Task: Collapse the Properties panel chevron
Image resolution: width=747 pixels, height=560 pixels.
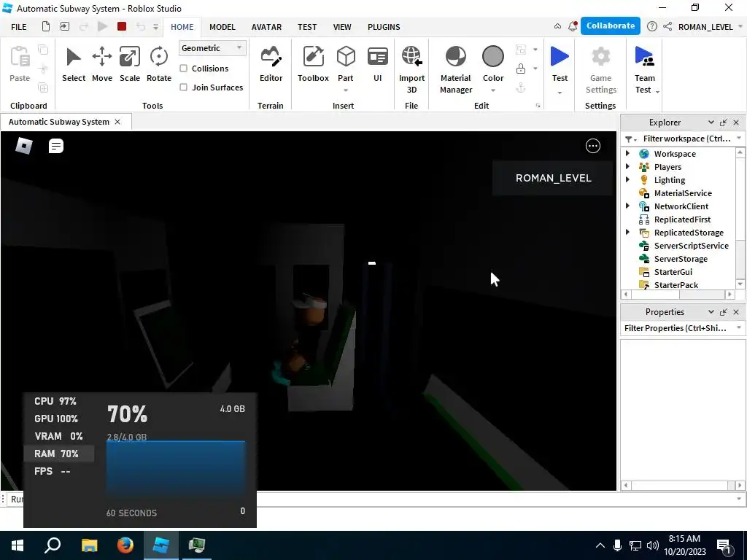Action: 711,312
